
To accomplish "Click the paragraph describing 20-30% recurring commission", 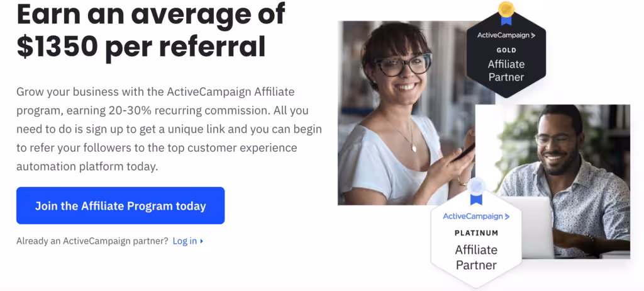I will pos(169,129).
